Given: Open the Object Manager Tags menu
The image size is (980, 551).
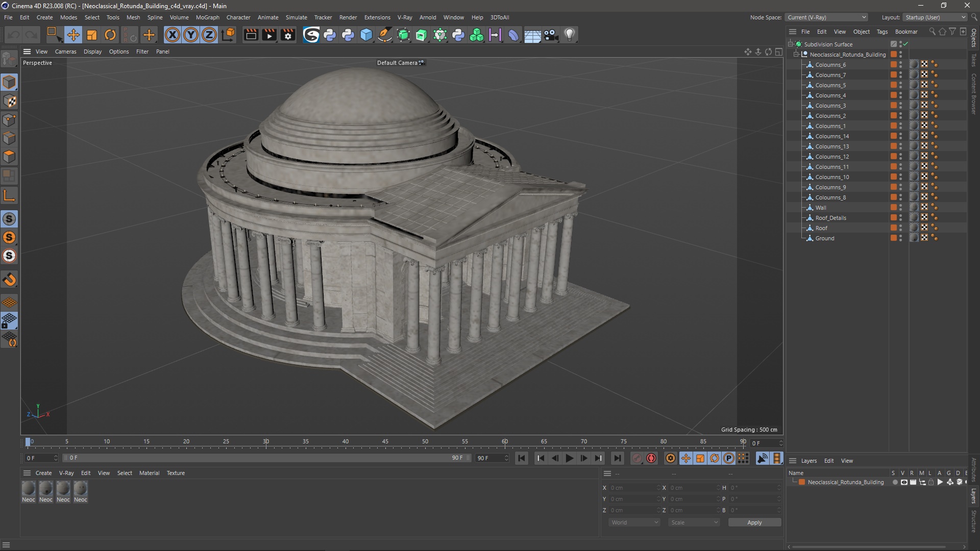Looking at the screenshot, I should pyautogui.click(x=882, y=32).
